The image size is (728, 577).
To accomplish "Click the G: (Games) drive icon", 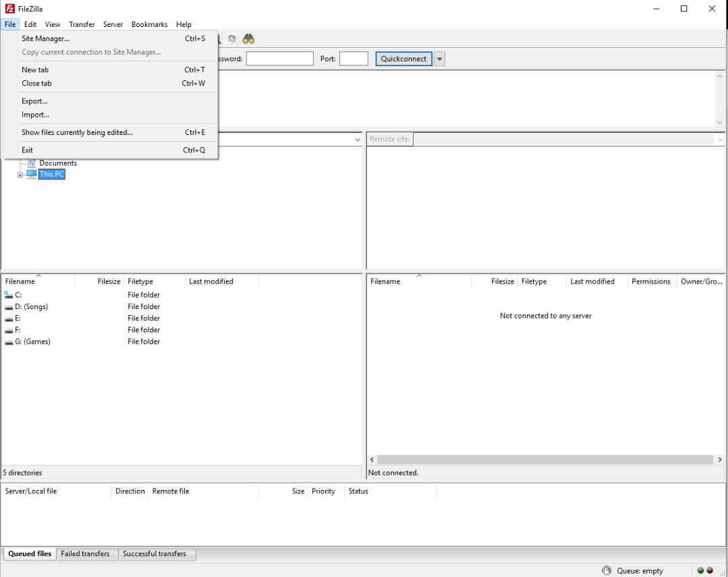I will click(9, 342).
